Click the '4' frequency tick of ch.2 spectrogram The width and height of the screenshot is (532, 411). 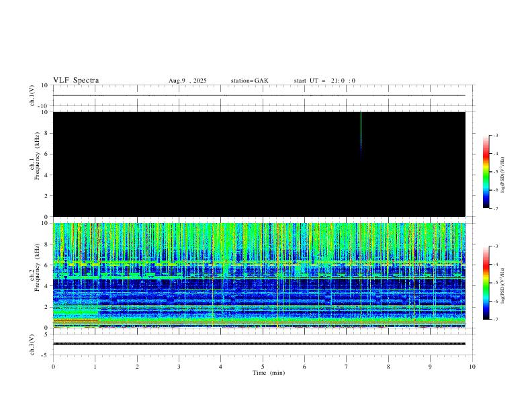tap(47, 286)
